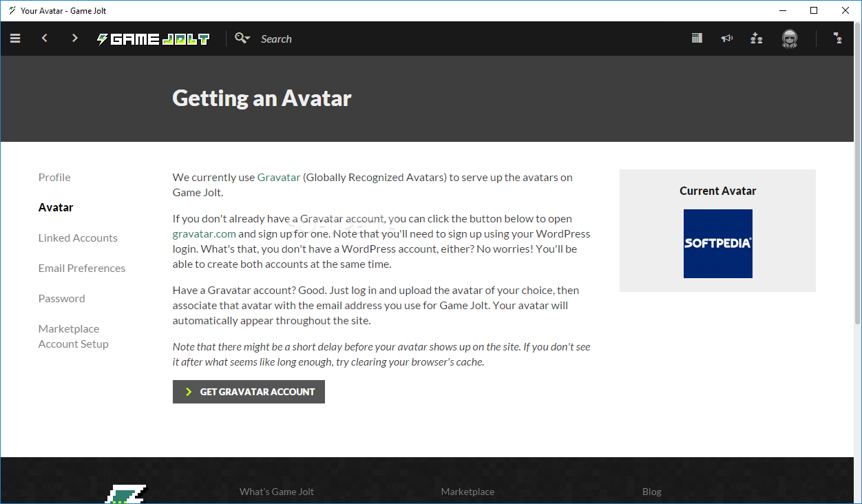Toggle the chat sidebar icon
Screen dimensions: 862x504
[x=838, y=39]
